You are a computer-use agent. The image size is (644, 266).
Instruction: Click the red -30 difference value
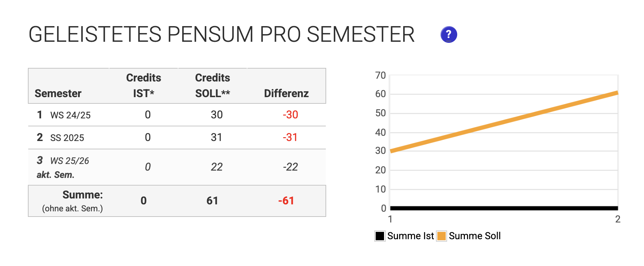click(x=291, y=115)
